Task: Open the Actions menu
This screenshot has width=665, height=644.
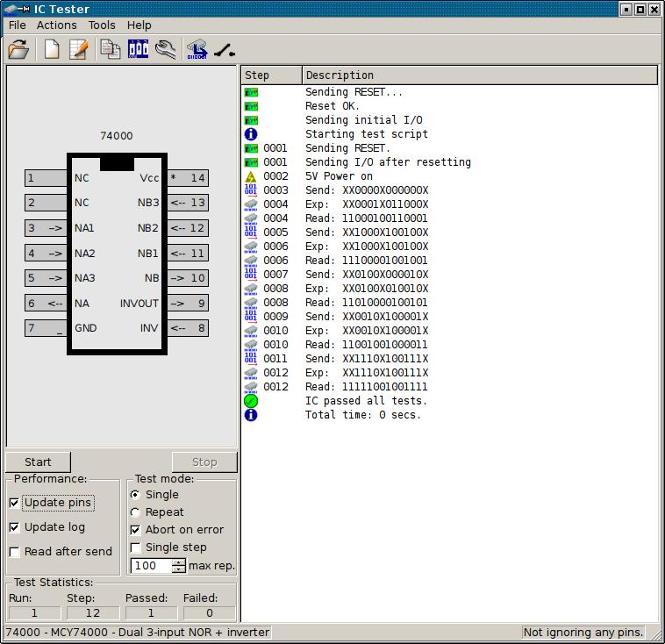Action: click(x=56, y=25)
